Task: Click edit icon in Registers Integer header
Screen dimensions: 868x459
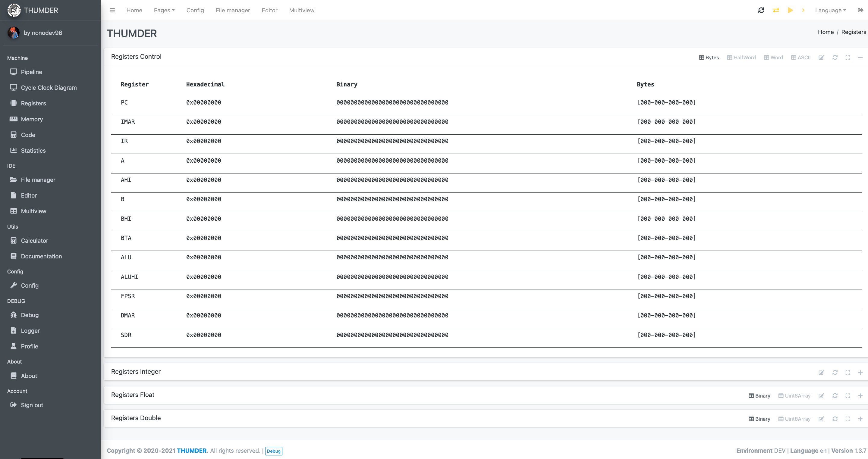Action: [822, 373]
